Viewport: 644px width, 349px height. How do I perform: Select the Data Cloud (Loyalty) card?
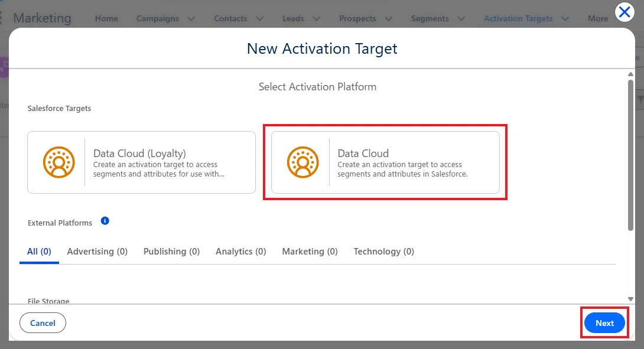141,162
